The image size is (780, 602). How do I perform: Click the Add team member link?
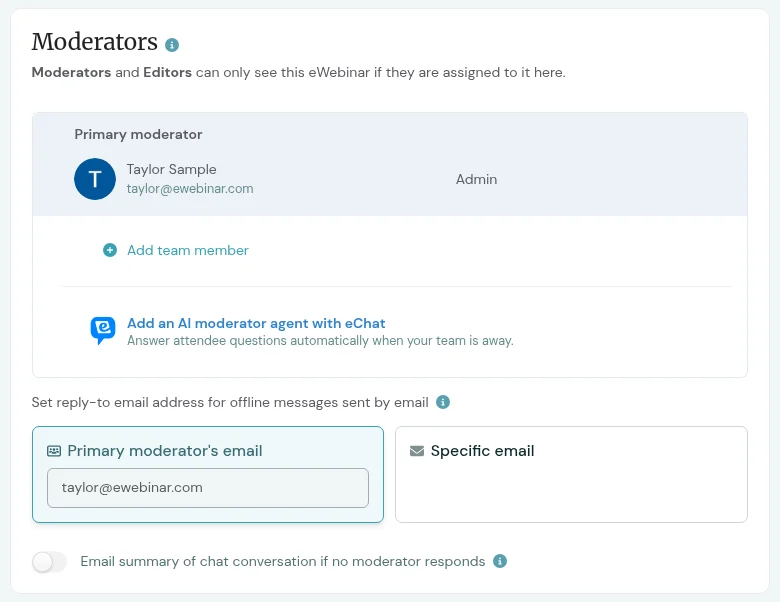(x=188, y=250)
